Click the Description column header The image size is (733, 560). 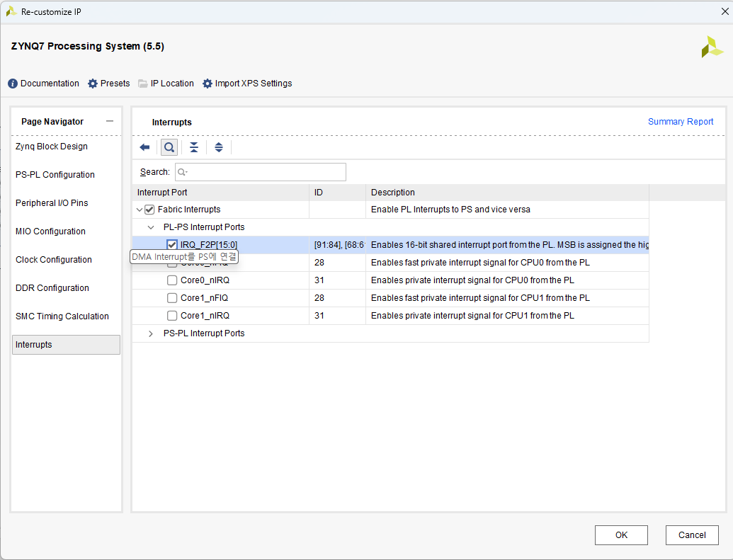507,193
